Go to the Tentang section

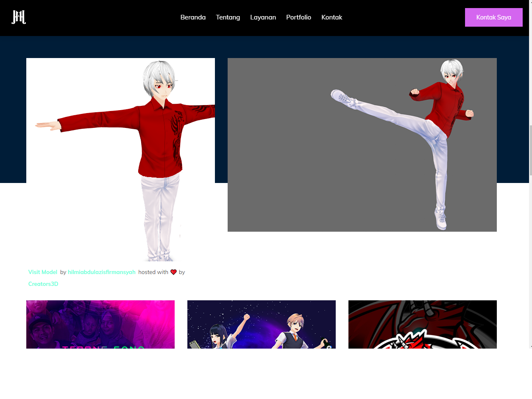coord(228,17)
